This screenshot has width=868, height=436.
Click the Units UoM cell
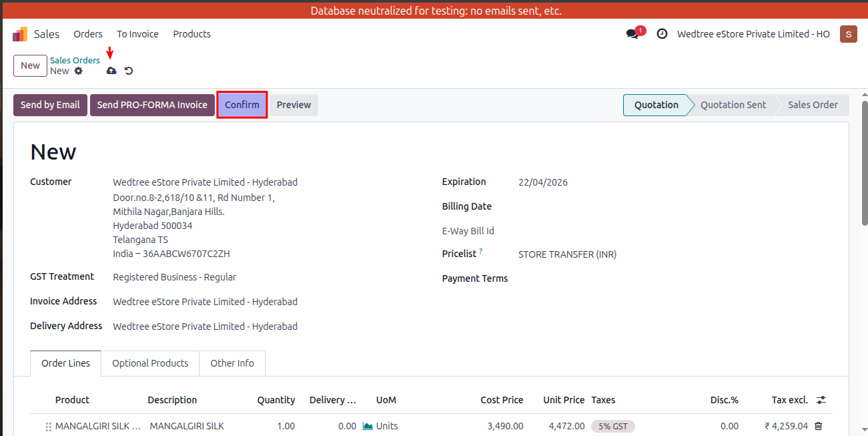point(386,426)
